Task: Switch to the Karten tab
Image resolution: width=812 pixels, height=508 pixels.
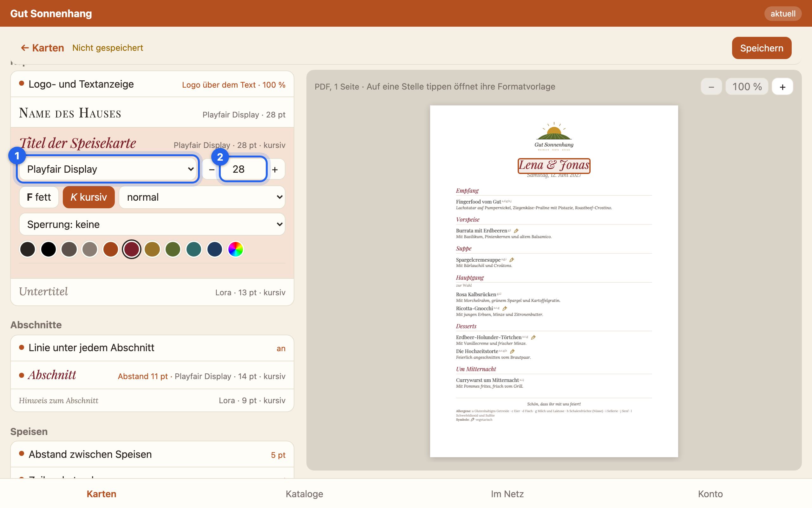Action: point(101,494)
